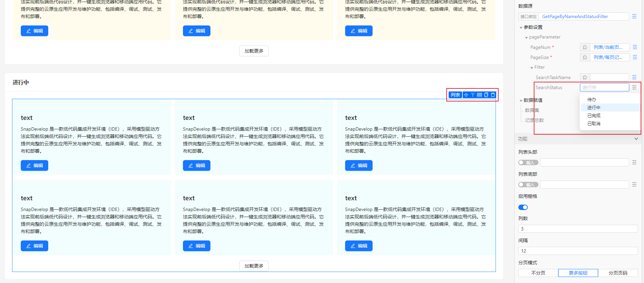Click the 数据源 label
Viewport: 644px width, 283px height.
click(525, 6)
